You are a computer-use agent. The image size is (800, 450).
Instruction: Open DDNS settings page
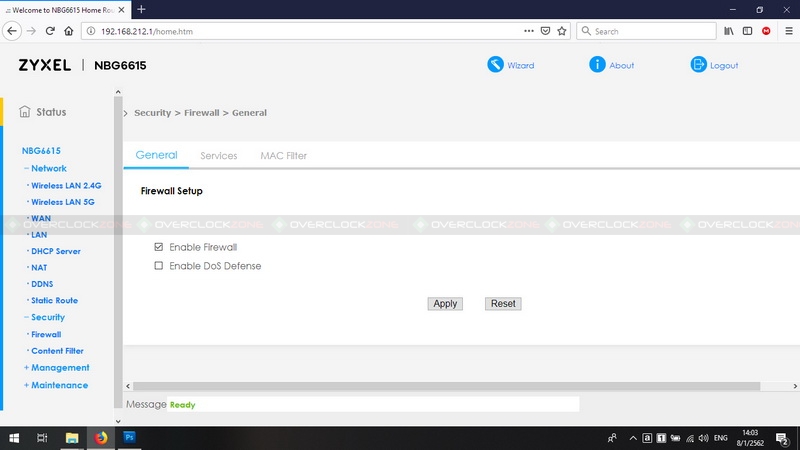pyautogui.click(x=42, y=284)
